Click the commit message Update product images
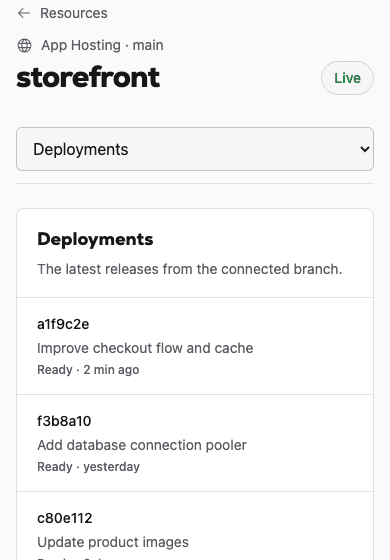 pyautogui.click(x=113, y=542)
